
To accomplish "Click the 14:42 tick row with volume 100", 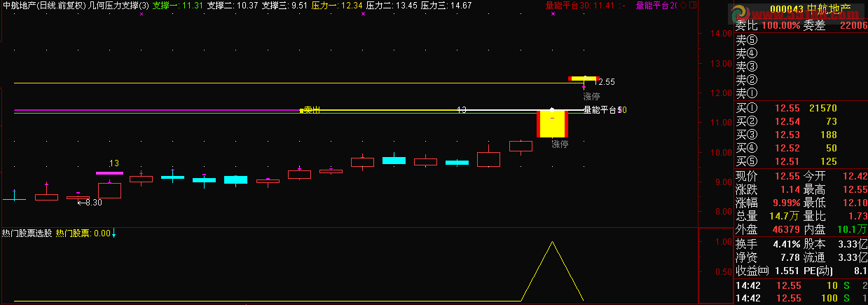I will [801, 298].
